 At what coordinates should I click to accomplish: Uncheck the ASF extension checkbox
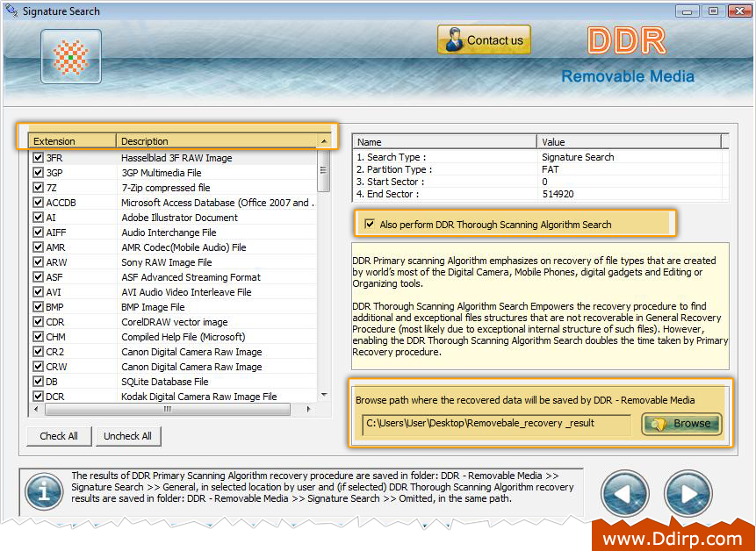(x=38, y=277)
